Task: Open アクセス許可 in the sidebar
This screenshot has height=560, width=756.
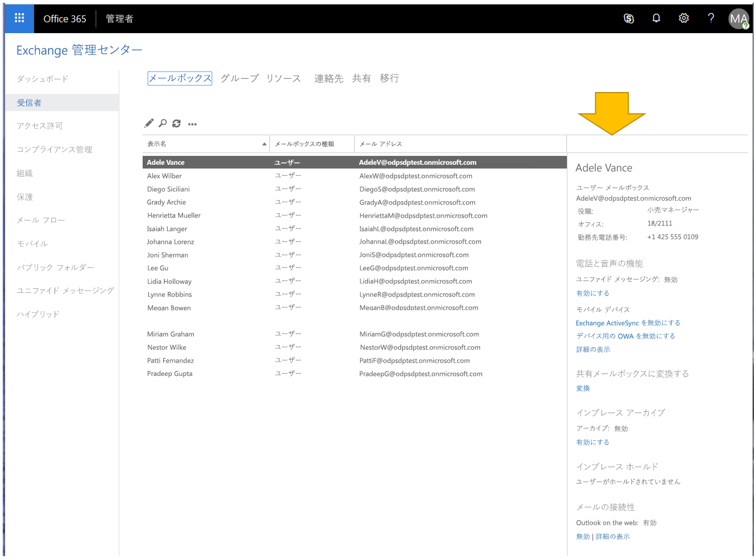Action: tap(40, 126)
